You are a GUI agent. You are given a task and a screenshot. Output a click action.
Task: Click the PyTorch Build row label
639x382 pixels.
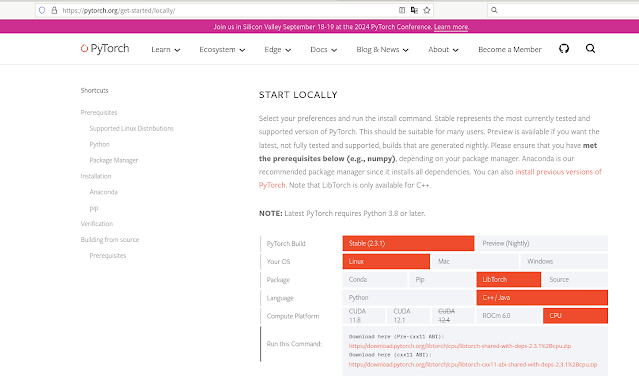click(x=286, y=243)
